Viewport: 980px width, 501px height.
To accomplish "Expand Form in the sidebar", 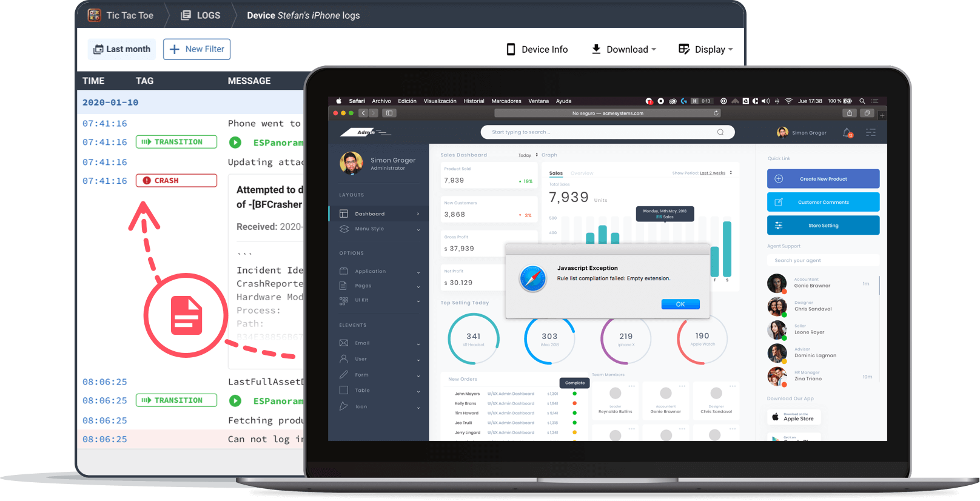I will (378, 375).
